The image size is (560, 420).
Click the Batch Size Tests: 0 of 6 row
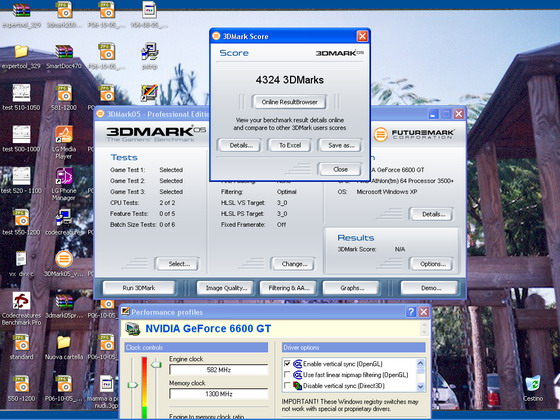pos(142,225)
